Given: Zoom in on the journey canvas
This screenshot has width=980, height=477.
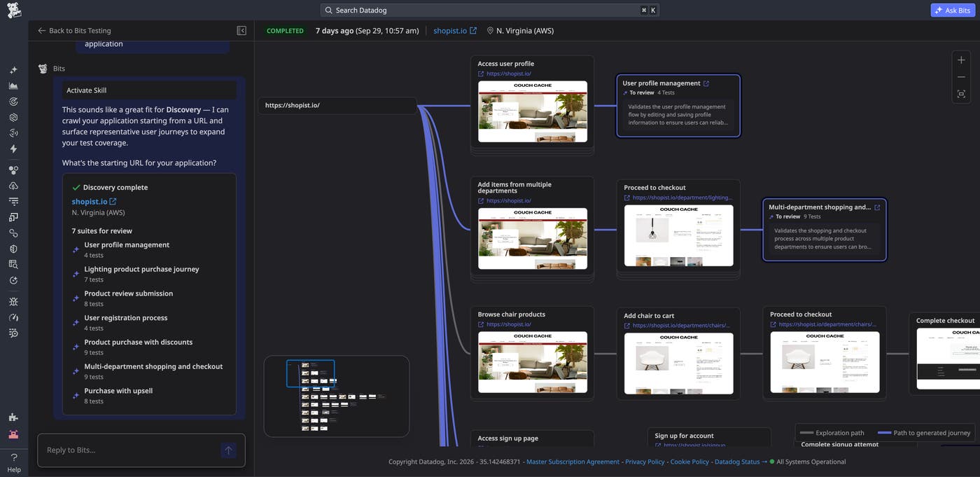Looking at the screenshot, I should pyautogui.click(x=961, y=60).
